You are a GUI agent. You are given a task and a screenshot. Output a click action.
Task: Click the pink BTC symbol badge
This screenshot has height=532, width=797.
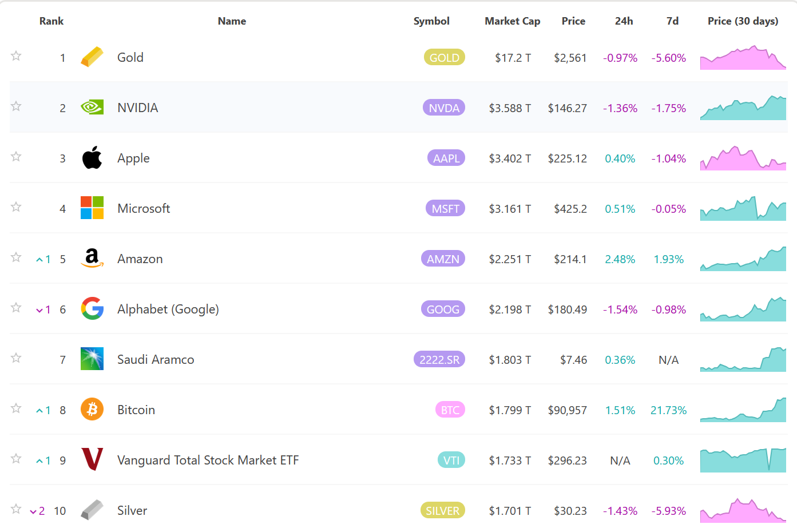point(450,410)
